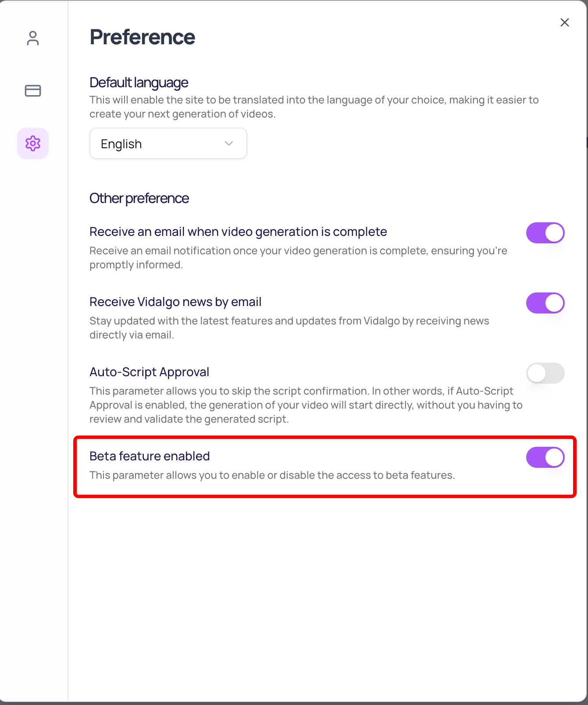The width and height of the screenshot is (588, 705).
Task: Click the beta features description text
Action: (x=272, y=475)
